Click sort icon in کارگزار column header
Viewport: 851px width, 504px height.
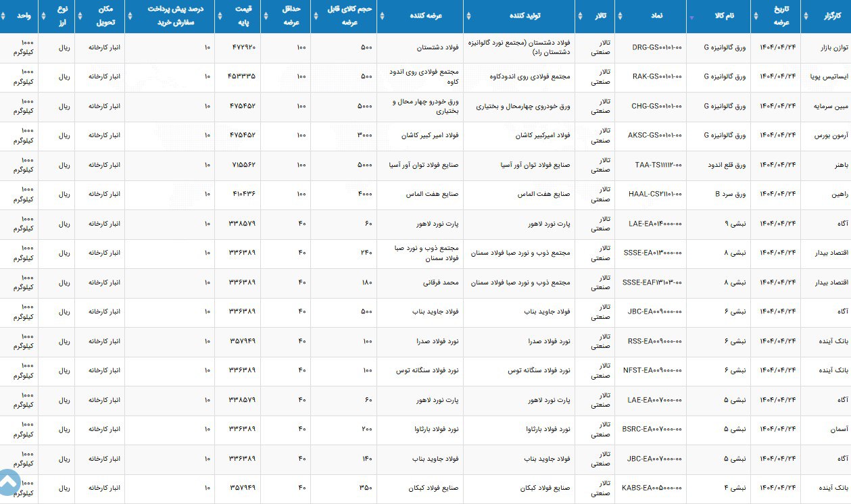tap(805, 17)
